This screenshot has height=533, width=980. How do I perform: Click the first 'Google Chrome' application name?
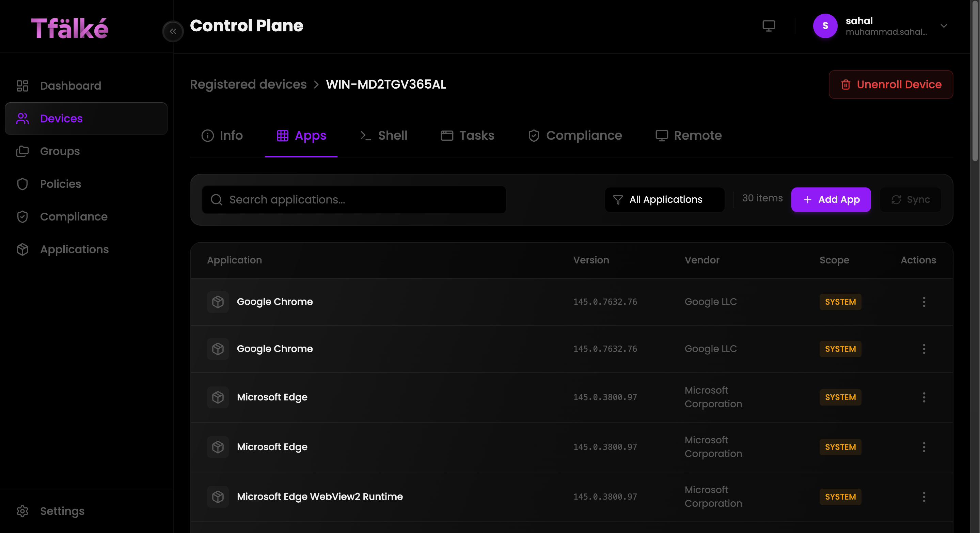[x=275, y=302]
